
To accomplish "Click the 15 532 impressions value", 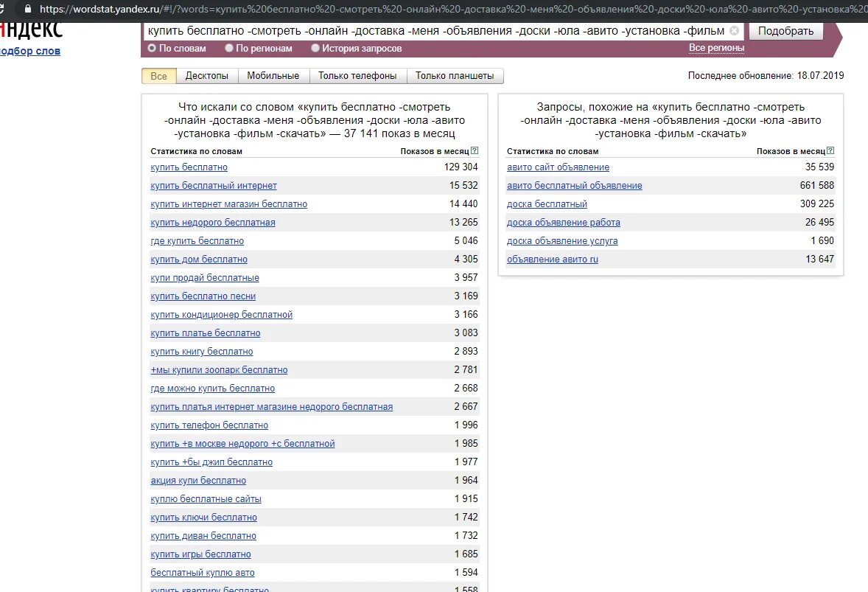I will click(463, 186).
